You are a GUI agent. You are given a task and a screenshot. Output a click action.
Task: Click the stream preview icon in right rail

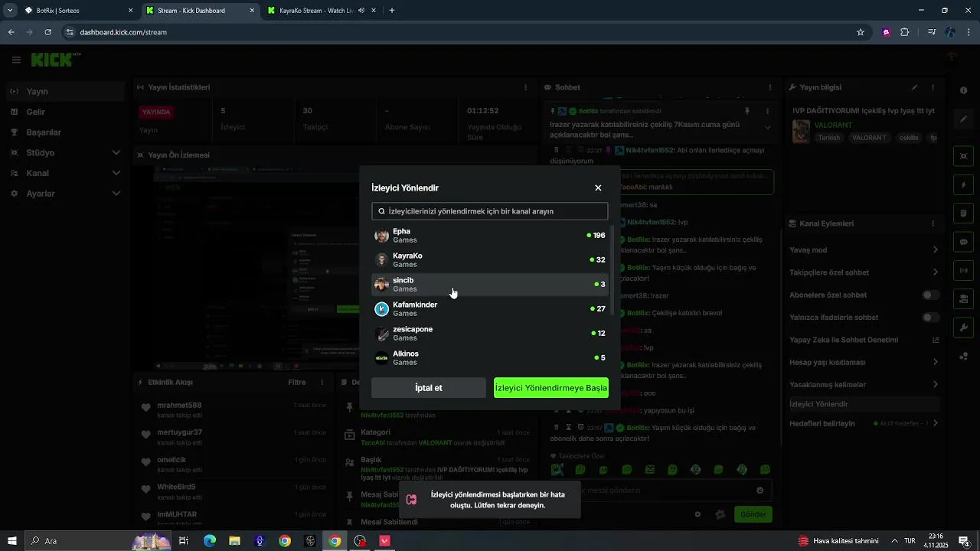(963, 156)
